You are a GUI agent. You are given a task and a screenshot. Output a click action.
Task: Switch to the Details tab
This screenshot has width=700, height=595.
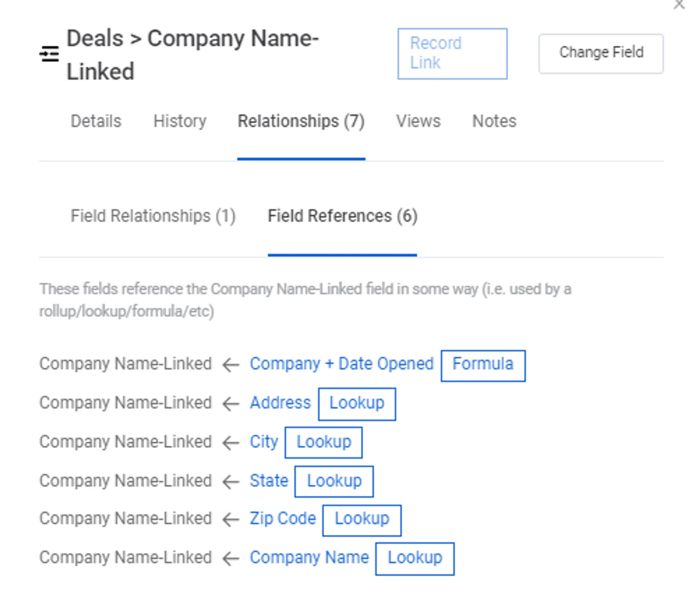[x=96, y=121]
